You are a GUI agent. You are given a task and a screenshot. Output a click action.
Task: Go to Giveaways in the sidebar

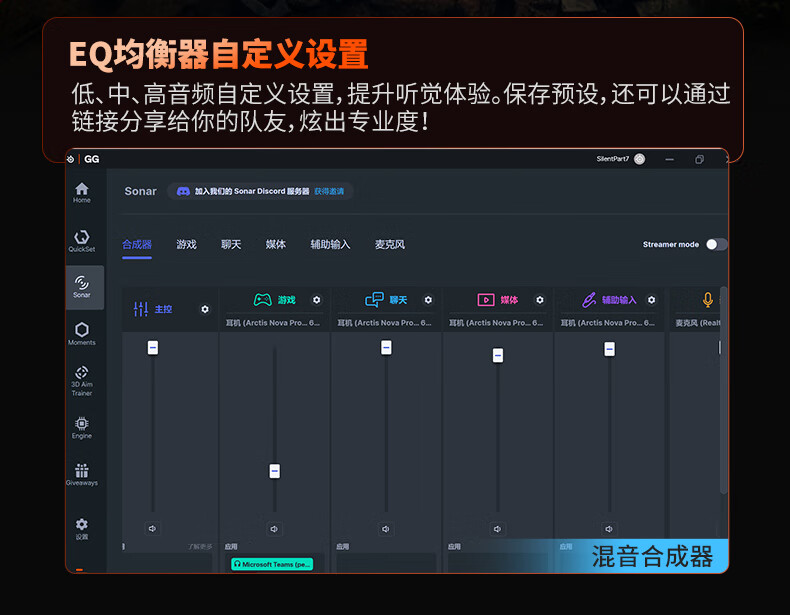(82, 474)
